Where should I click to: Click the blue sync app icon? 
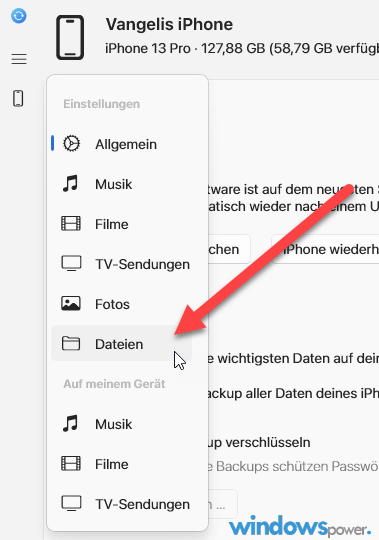pyautogui.click(x=19, y=16)
